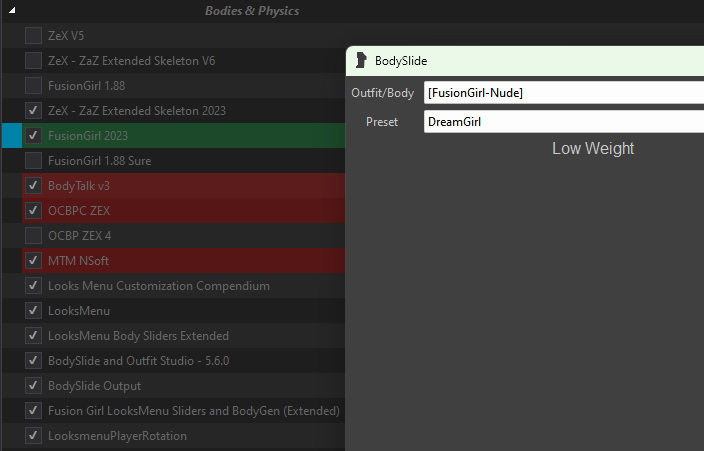Uncheck the FusionGirl 2023 mod checkbox
This screenshot has height=451, width=704.
pos(33,136)
